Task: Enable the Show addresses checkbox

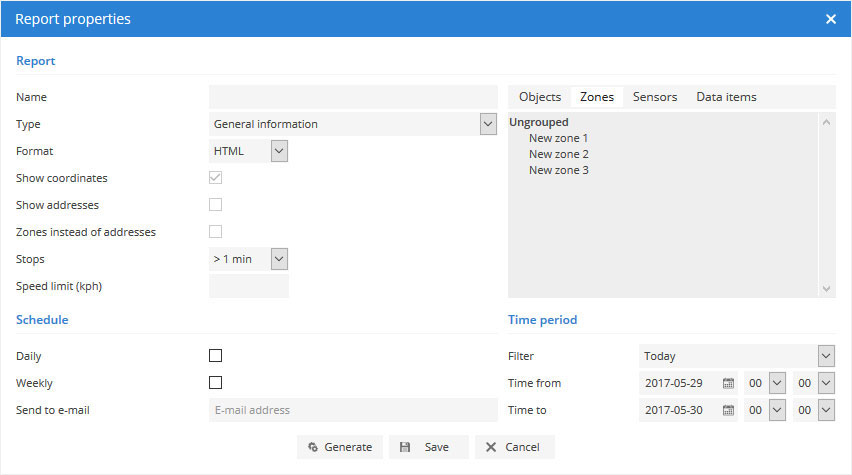Action: coord(215,205)
